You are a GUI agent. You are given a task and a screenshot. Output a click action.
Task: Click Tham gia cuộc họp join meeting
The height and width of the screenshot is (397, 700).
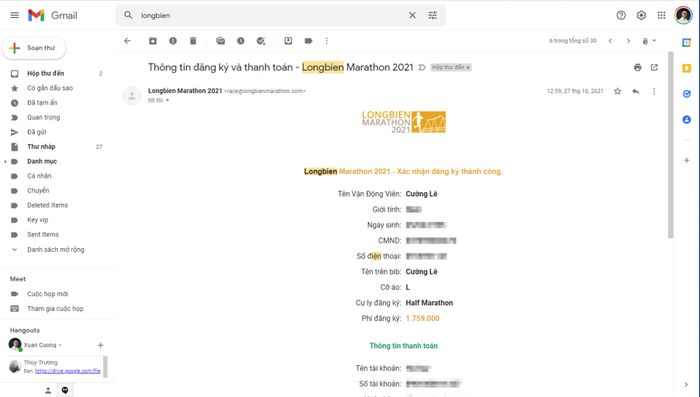[54, 309]
